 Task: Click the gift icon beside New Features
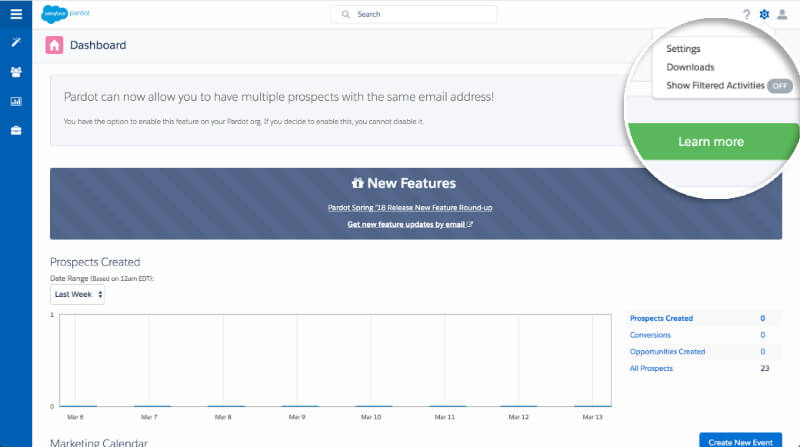358,183
